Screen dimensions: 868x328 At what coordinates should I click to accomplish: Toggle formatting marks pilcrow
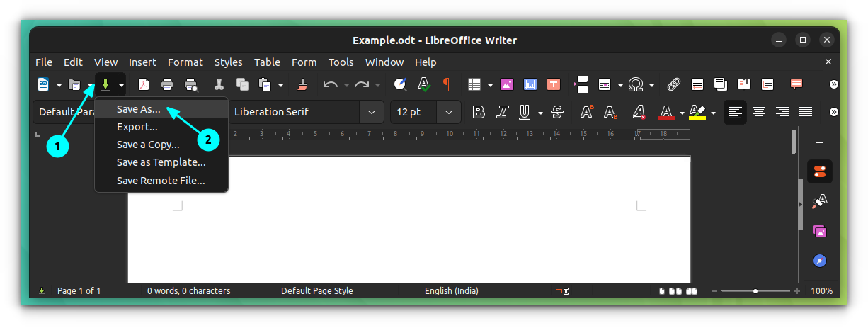click(446, 84)
